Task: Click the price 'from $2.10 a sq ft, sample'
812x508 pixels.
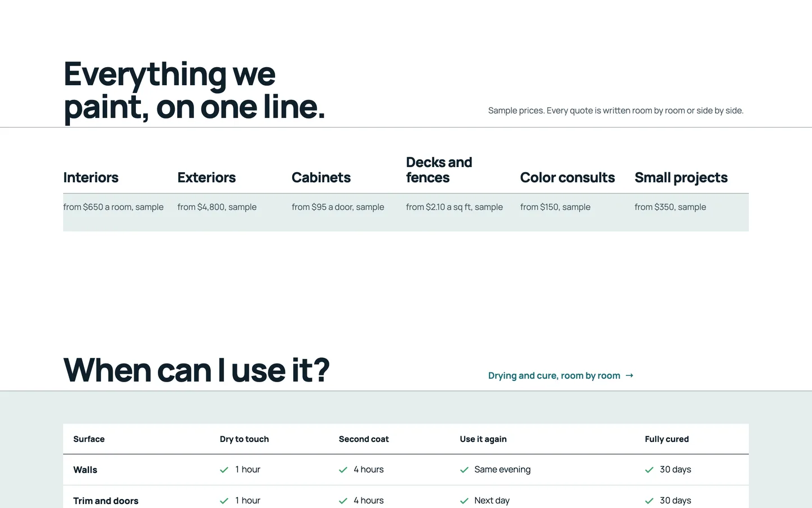Action: 454,207
